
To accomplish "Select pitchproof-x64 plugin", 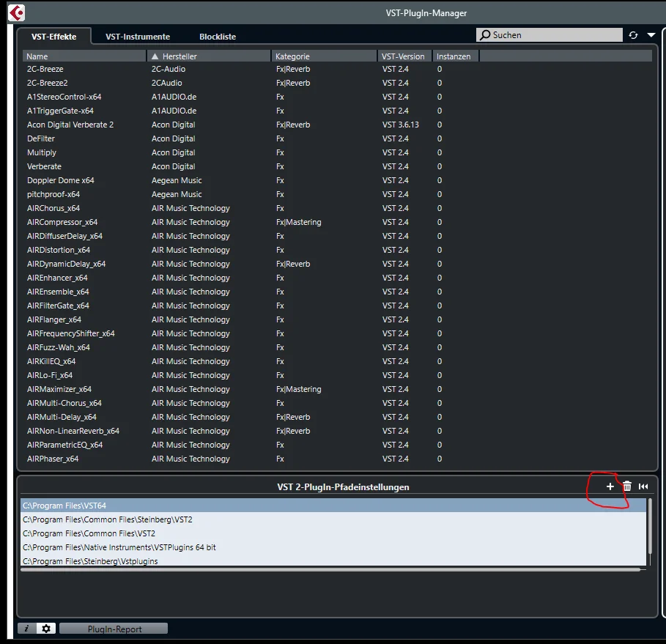I will (x=338, y=194).
